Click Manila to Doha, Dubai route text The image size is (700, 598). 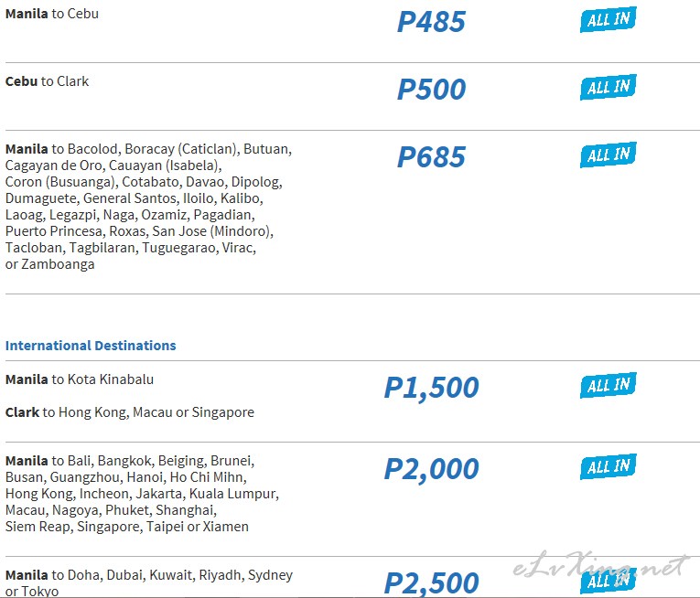pos(149,582)
